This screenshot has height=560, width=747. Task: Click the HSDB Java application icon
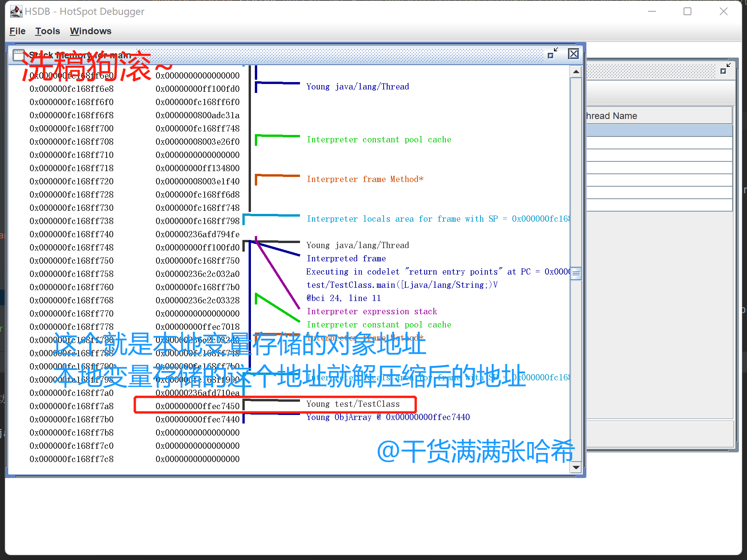click(16, 11)
